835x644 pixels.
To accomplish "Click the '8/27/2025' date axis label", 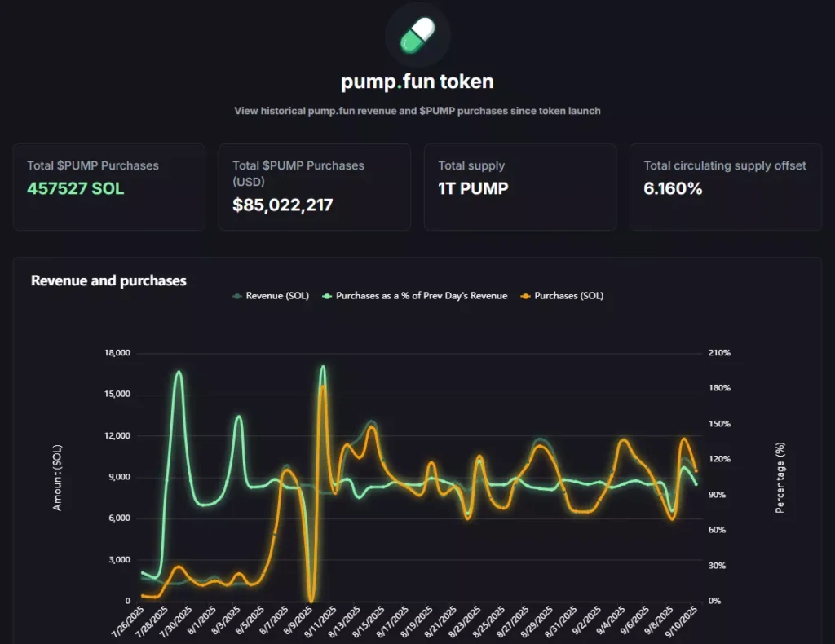I will click(x=512, y=621).
